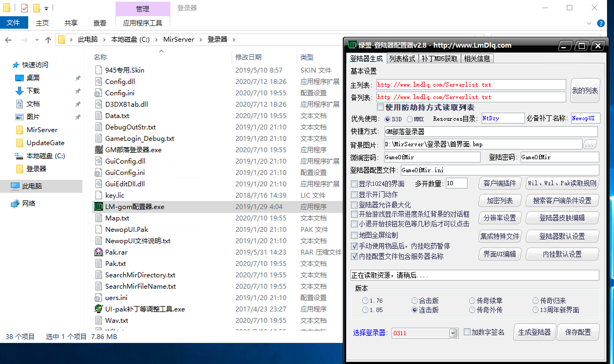
Task: Click the Up arrow in Explorer
Action: pos(48,40)
